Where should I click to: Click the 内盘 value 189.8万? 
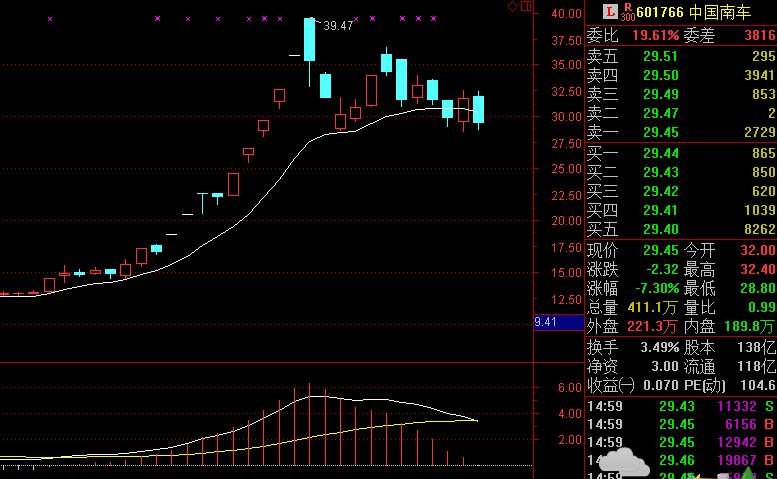749,326
